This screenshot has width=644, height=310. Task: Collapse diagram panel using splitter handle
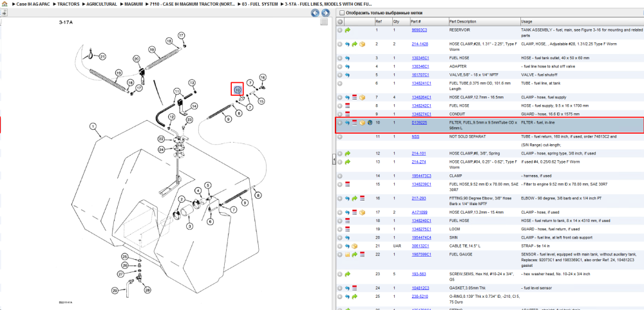coord(334,160)
